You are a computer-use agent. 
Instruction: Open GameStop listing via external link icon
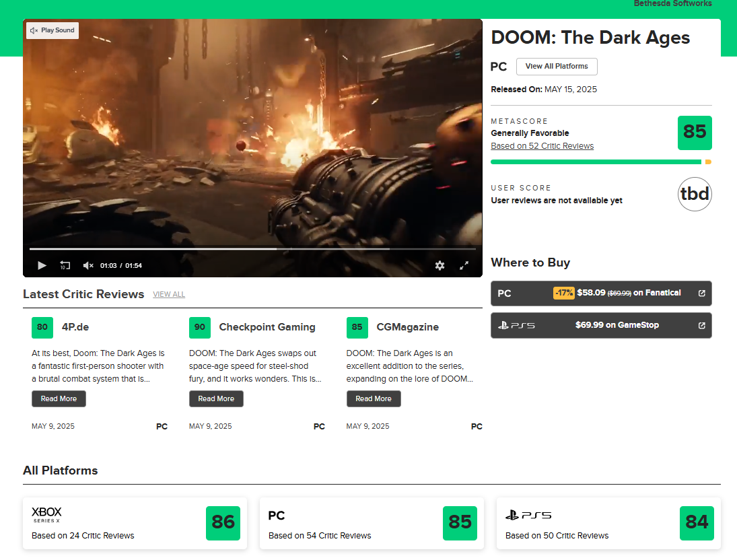[x=701, y=324]
